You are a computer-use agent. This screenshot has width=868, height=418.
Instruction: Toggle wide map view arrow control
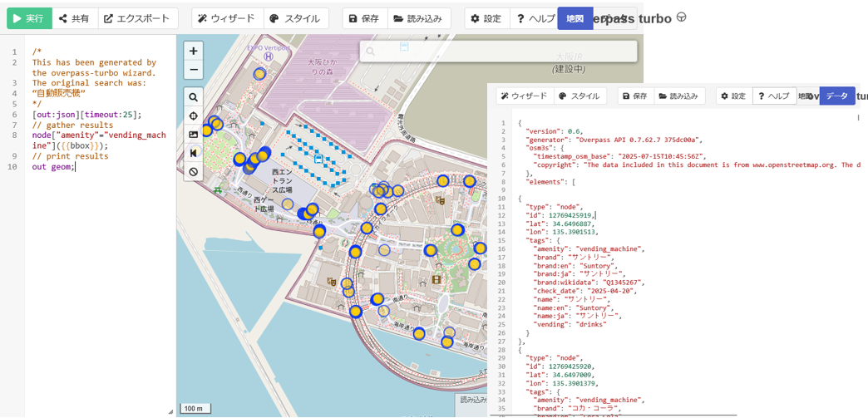(193, 153)
